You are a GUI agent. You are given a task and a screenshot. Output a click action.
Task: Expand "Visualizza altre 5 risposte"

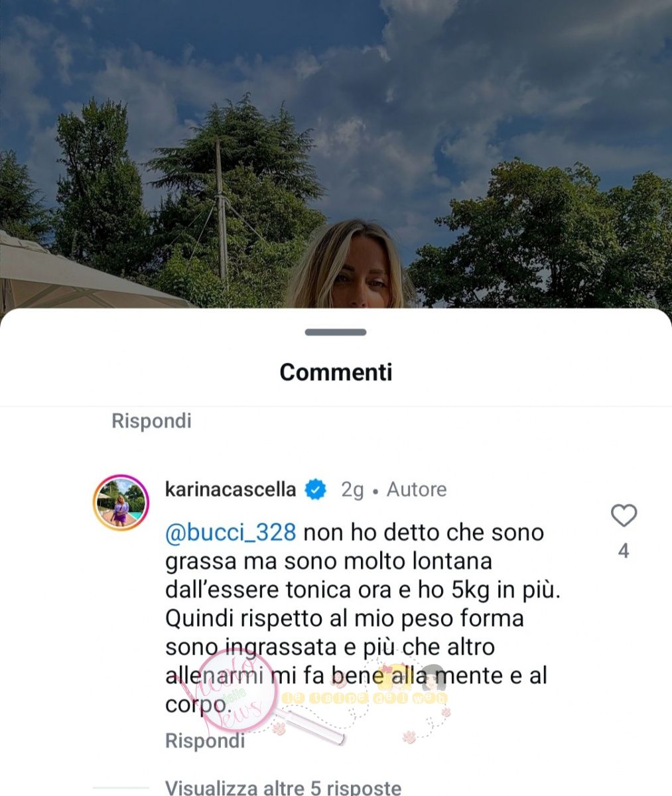[x=283, y=787]
